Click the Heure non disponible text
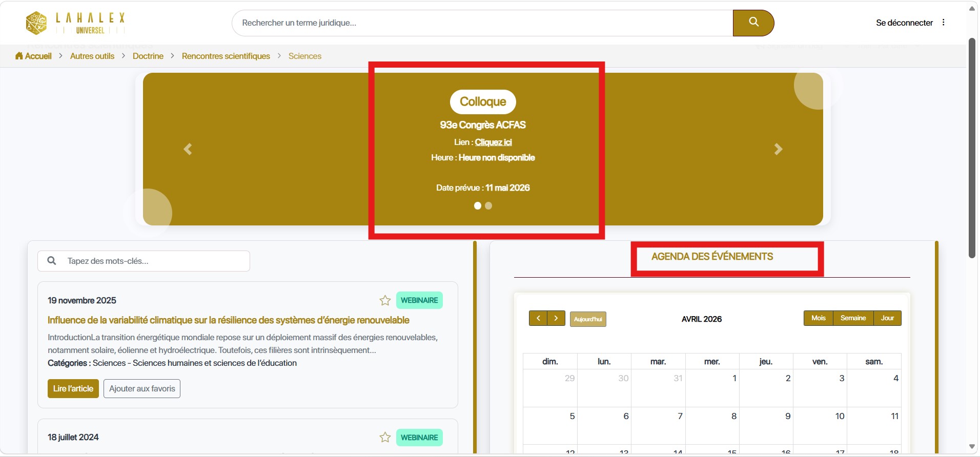The height and width of the screenshot is (457, 980). click(497, 157)
